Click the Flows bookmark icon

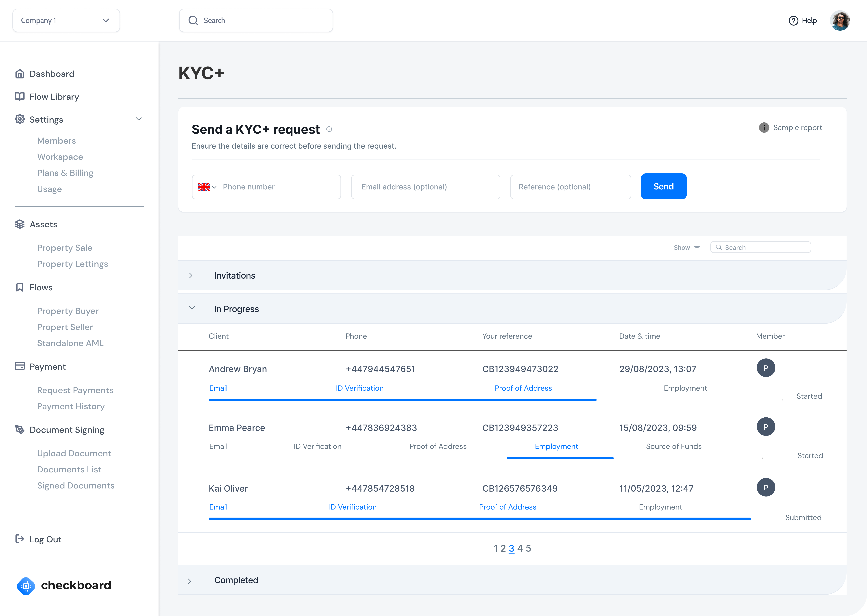click(x=20, y=287)
